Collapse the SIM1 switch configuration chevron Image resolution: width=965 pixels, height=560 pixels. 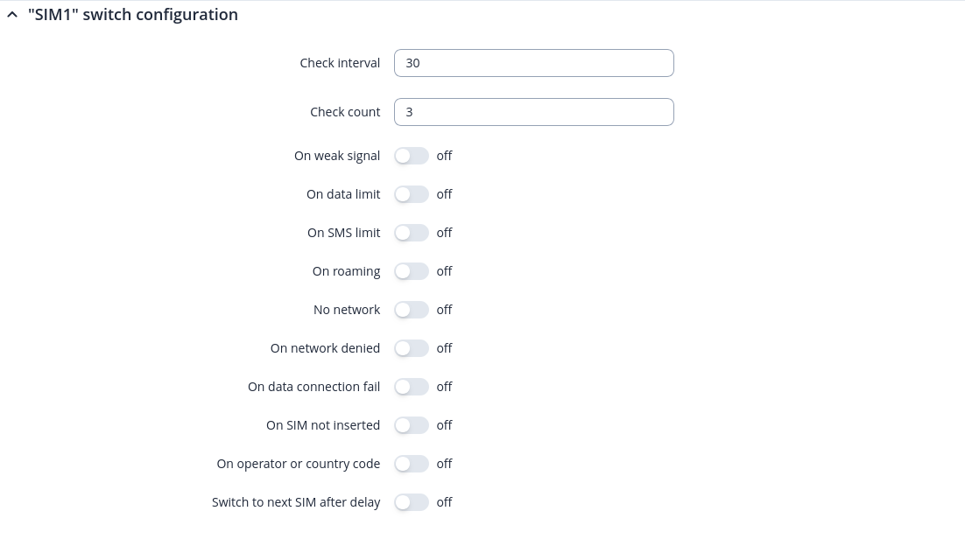coord(12,15)
